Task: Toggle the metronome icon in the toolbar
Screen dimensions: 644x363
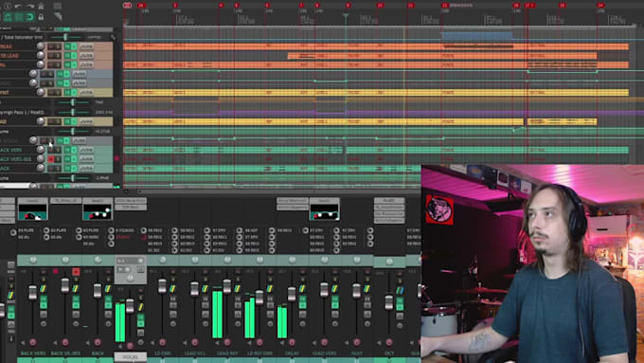Action: coord(41,6)
